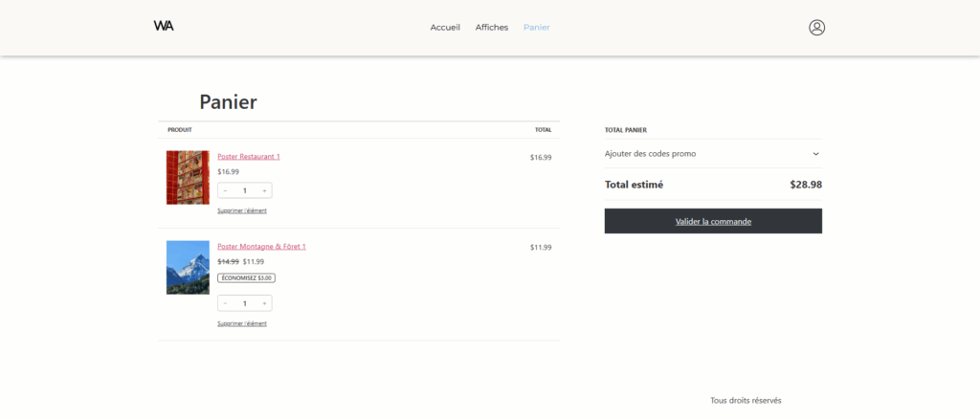The height and width of the screenshot is (419, 980).
Task: Click the WA site logo
Action: pos(164,27)
